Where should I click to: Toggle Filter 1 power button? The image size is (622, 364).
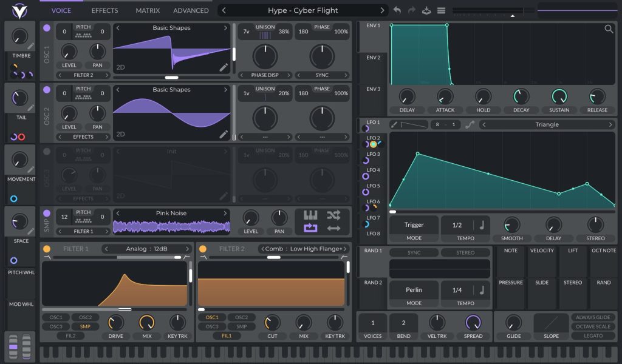coord(47,249)
